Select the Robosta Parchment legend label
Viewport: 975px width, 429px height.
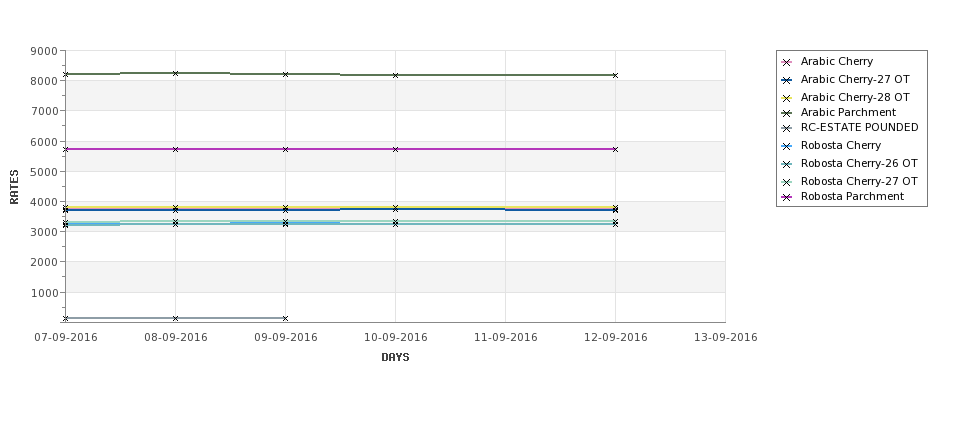(x=852, y=196)
